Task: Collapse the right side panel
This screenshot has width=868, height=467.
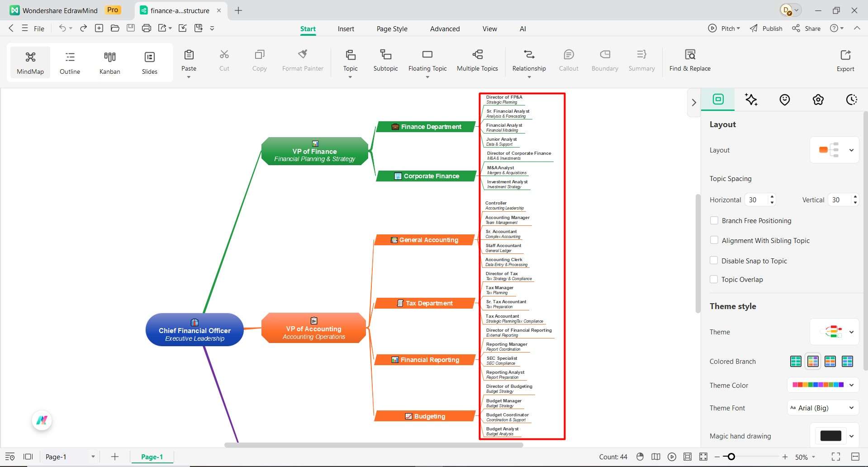Action: [x=693, y=103]
